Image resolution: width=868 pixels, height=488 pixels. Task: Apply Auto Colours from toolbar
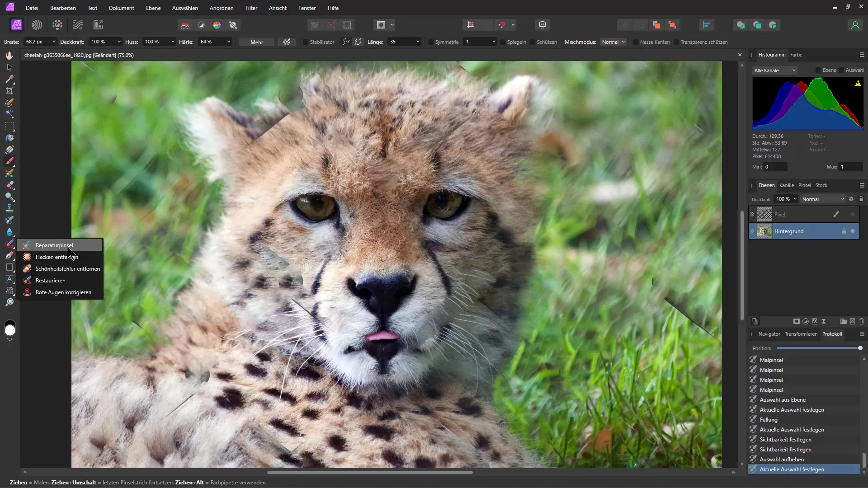click(217, 25)
